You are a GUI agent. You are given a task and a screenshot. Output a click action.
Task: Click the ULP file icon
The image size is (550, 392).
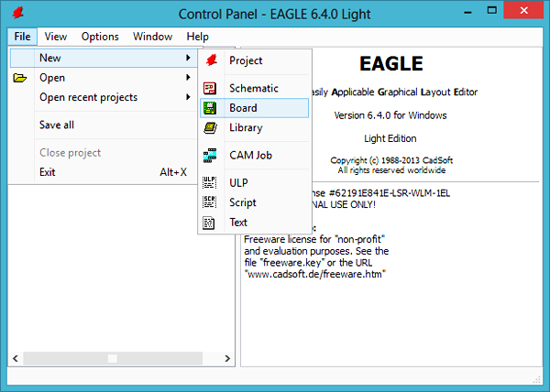(209, 183)
